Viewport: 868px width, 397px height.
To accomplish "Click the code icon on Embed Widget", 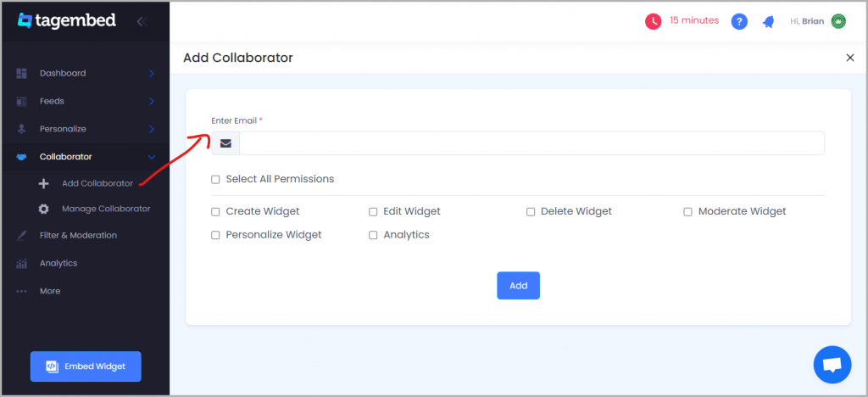I will 52,366.
